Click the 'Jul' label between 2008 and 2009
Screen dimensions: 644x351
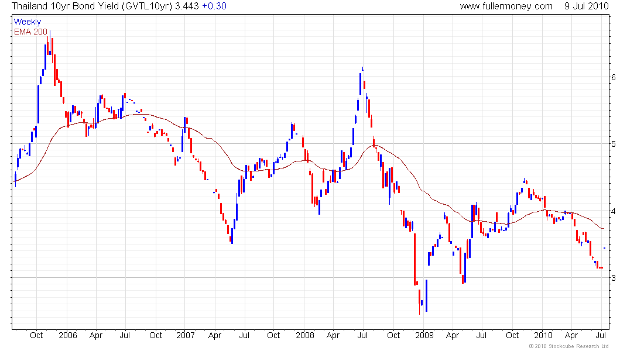362,335
